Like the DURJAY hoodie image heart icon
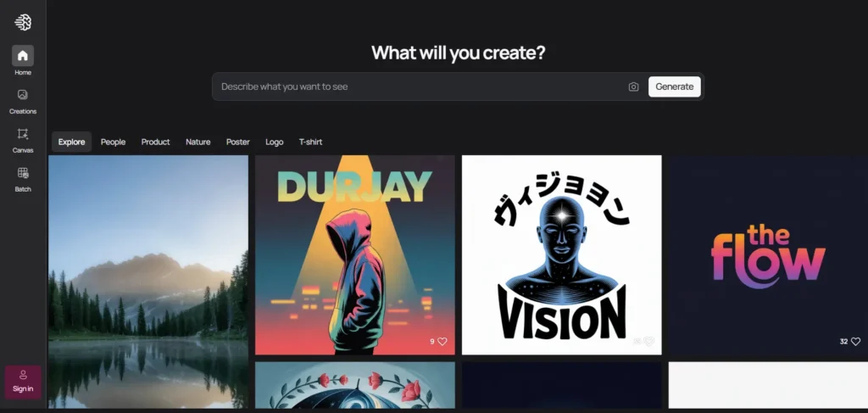This screenshot has width=868, height=413. tap(442, 342)
